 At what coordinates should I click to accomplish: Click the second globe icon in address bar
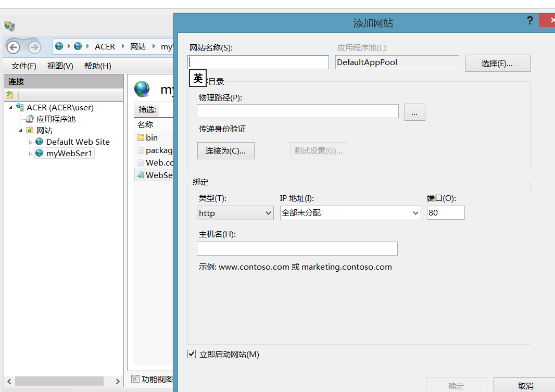pyautogui.click(x=78, y=46)
